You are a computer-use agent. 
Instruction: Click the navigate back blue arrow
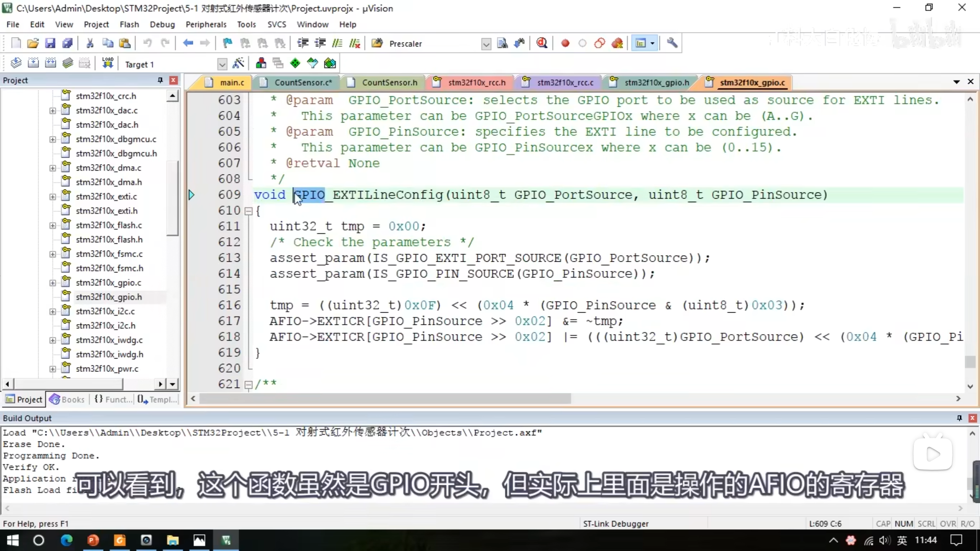188,43
